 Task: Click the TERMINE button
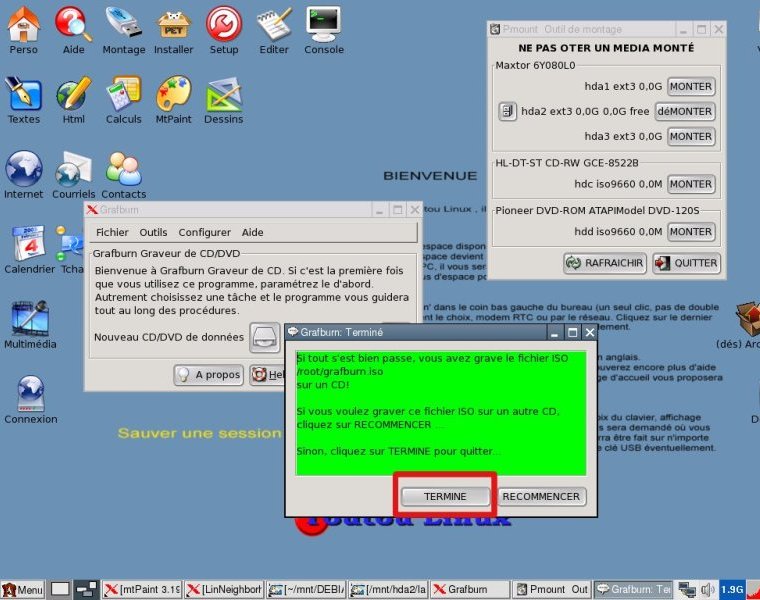pos(445,496)
